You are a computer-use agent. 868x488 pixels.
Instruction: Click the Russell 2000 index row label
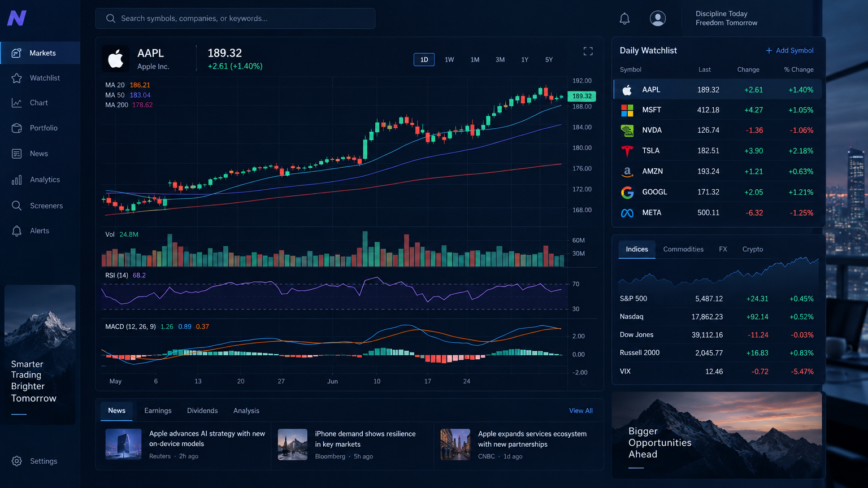coord(640,352)
